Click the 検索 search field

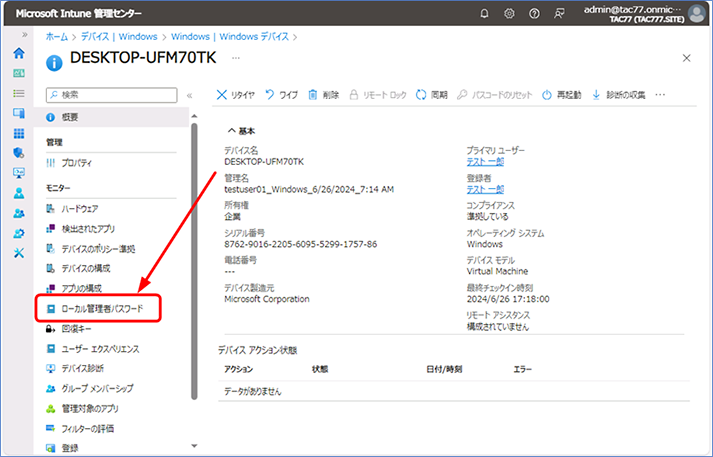pyautogui.click(x=111, y=95)
